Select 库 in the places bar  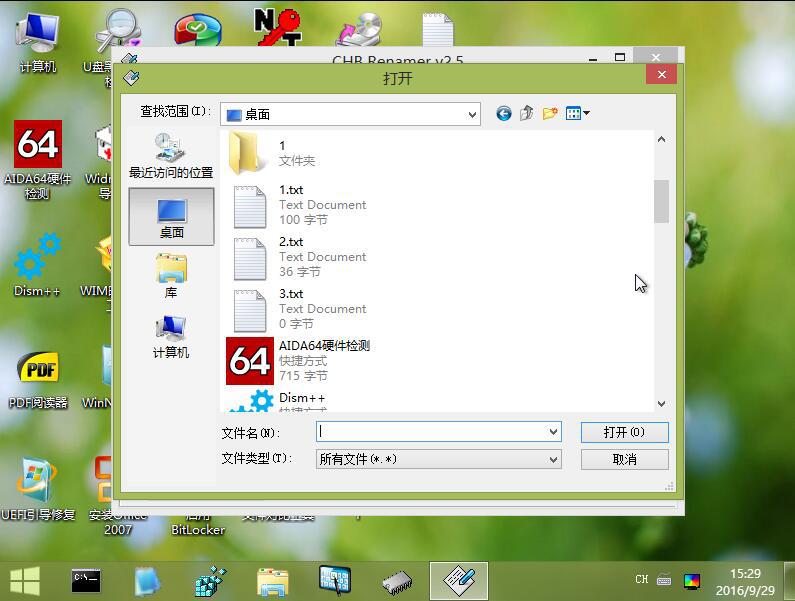[171, 276]
